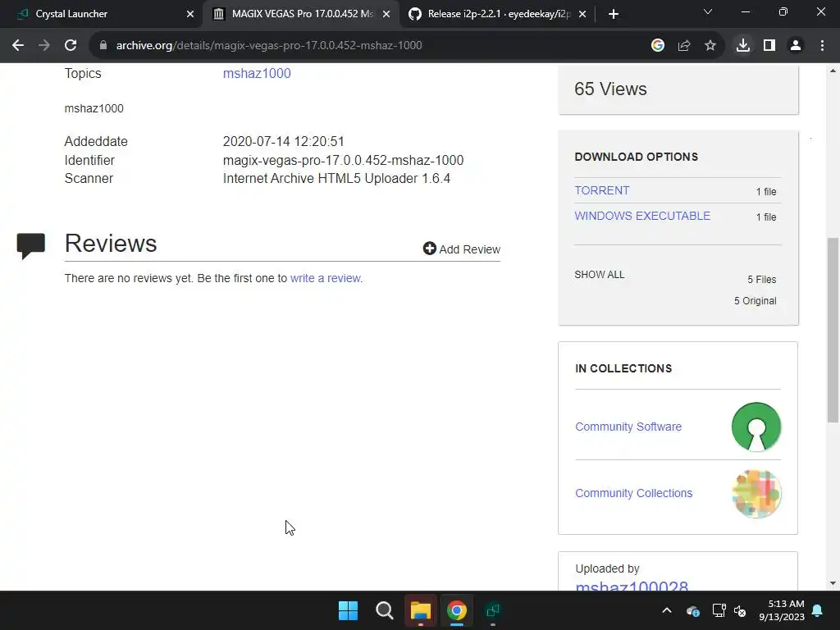Screen dimensions: 840x630
Task: Bookmark this tab star icon
Action: pyautogui.click(x=710, y=46)
